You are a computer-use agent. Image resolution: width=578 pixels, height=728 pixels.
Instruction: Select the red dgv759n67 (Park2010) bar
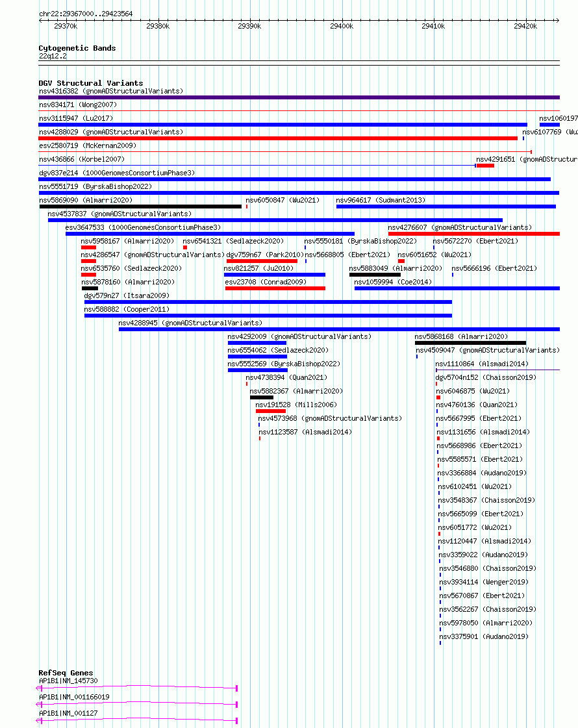262,262
